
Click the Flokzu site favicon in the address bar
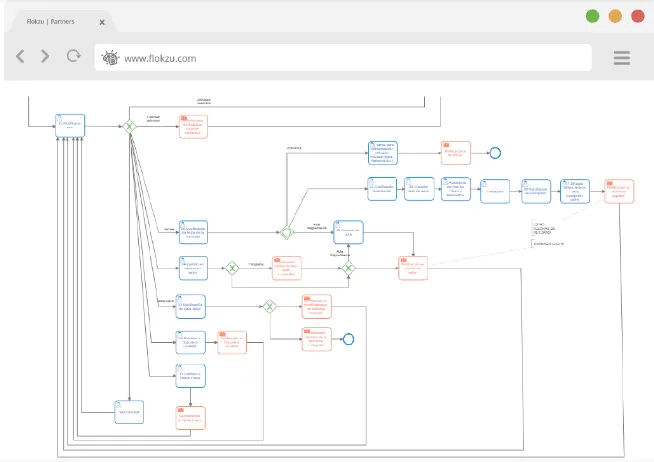pyautogui.click(x=111, y=58)
